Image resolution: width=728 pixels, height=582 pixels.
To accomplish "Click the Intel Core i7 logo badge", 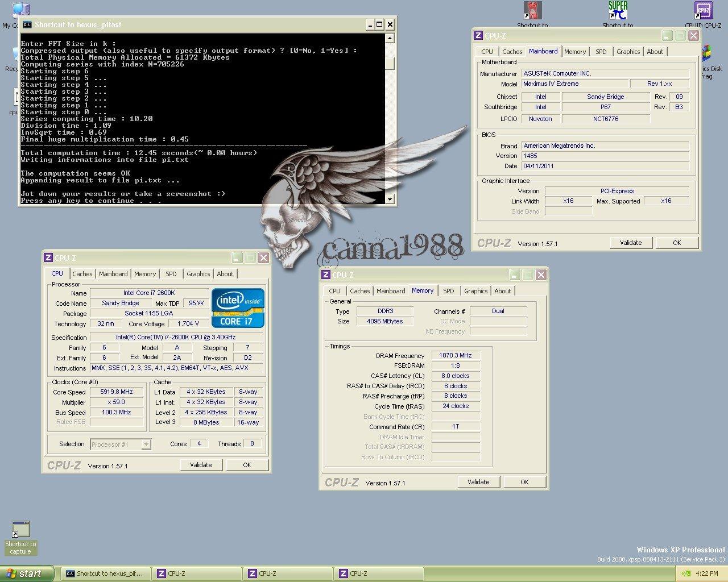I will pos(238,308).
